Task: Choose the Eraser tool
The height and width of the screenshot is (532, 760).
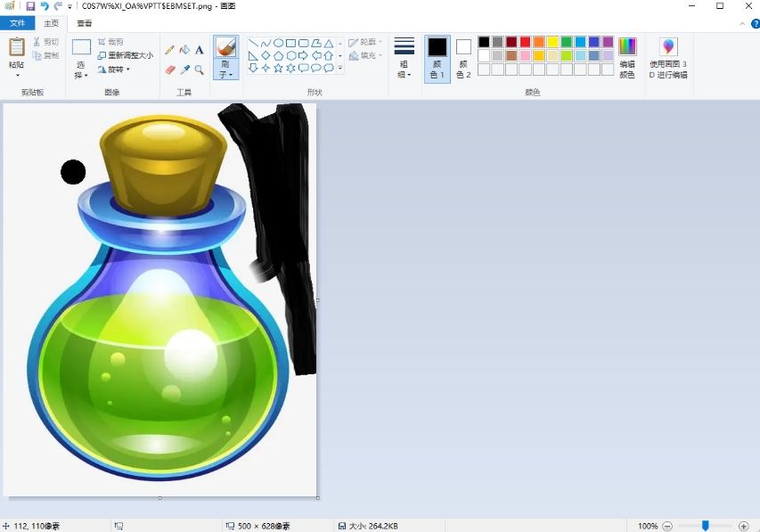Action: pos(169,69)
